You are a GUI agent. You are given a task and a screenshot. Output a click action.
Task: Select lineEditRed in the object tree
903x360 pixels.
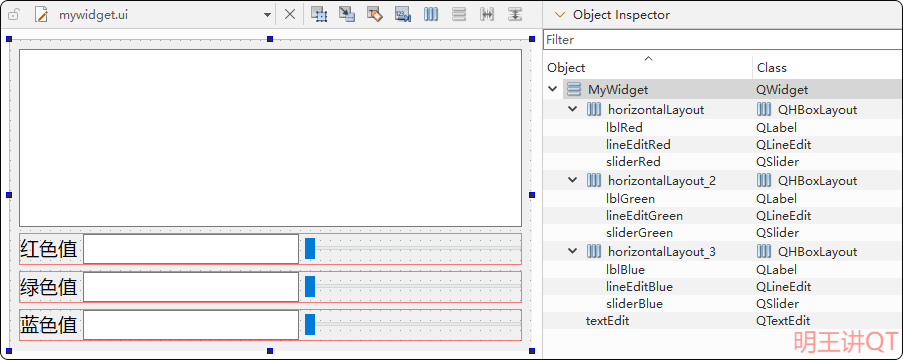pyautogui.click(x=638, y=145)
